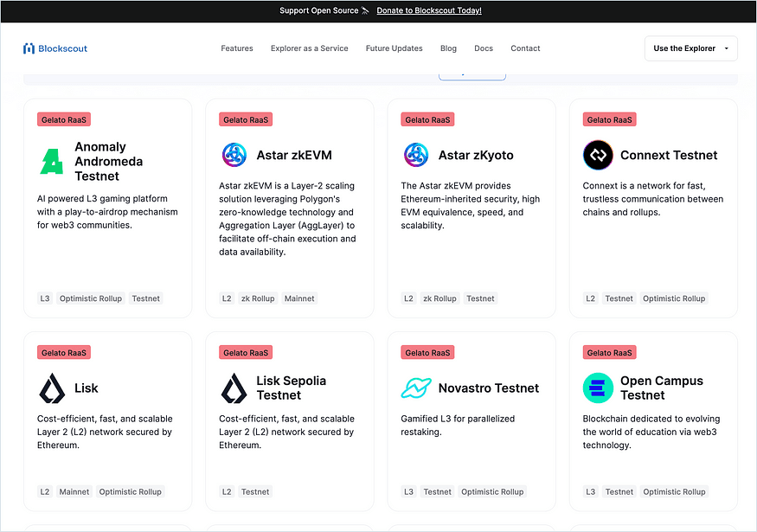Click the Anomaly Andromeda Testnet green logo
This screenshot has height=532, width=757.
coord(52,161)
